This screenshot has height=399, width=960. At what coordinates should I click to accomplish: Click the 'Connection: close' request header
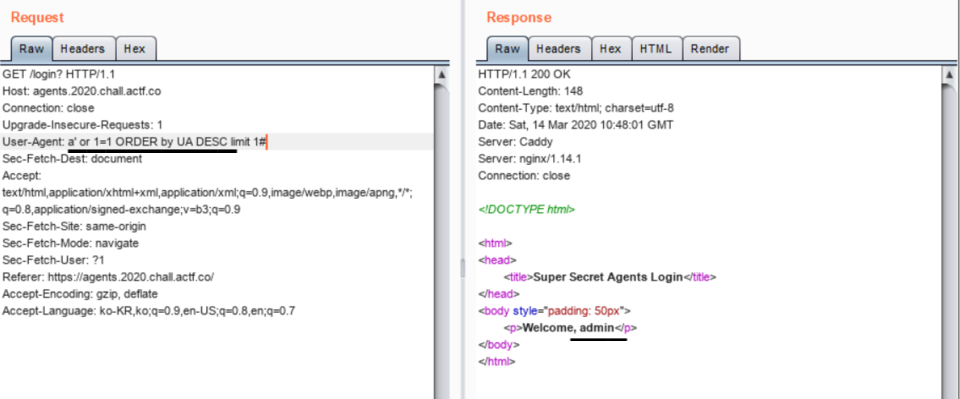(x=48, y=108)
